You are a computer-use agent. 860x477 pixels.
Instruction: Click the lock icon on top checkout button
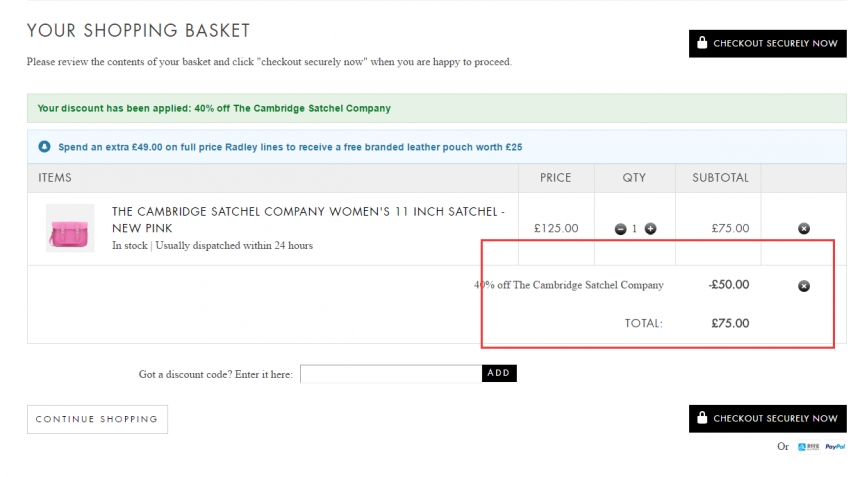pos(701,43)
